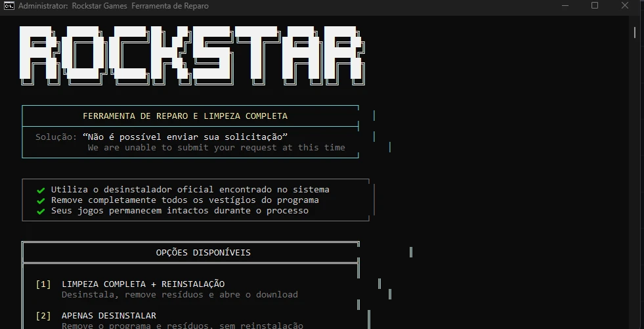Click 'Remove o programa e resíduos, sem reinstalação'

tap(182, 326)
